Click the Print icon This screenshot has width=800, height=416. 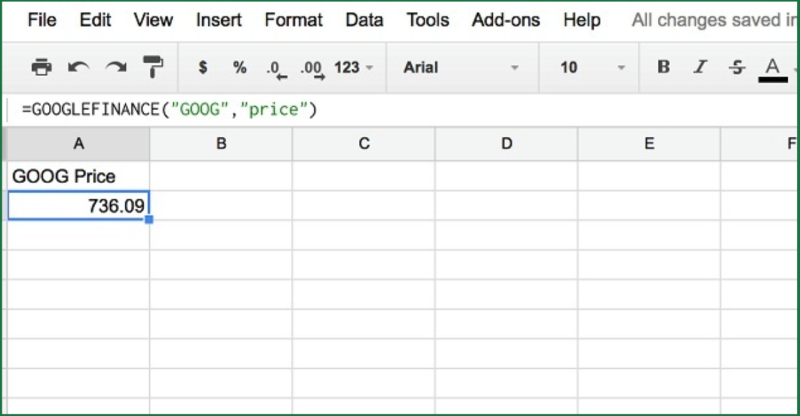click(41, 68)
